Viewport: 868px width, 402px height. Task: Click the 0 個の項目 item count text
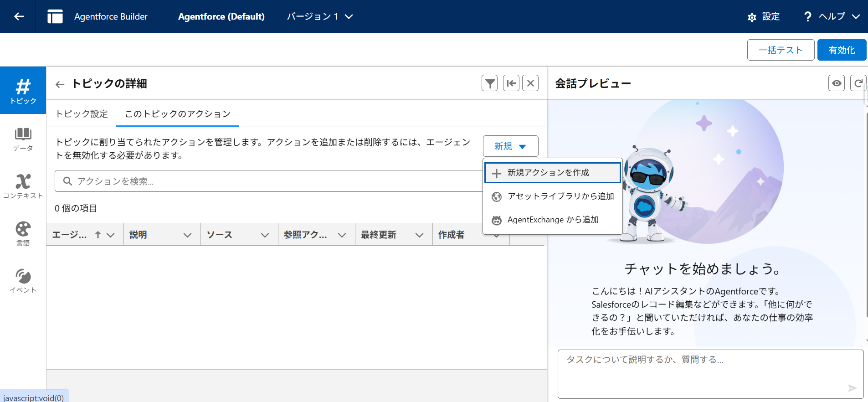coord(76,208)
